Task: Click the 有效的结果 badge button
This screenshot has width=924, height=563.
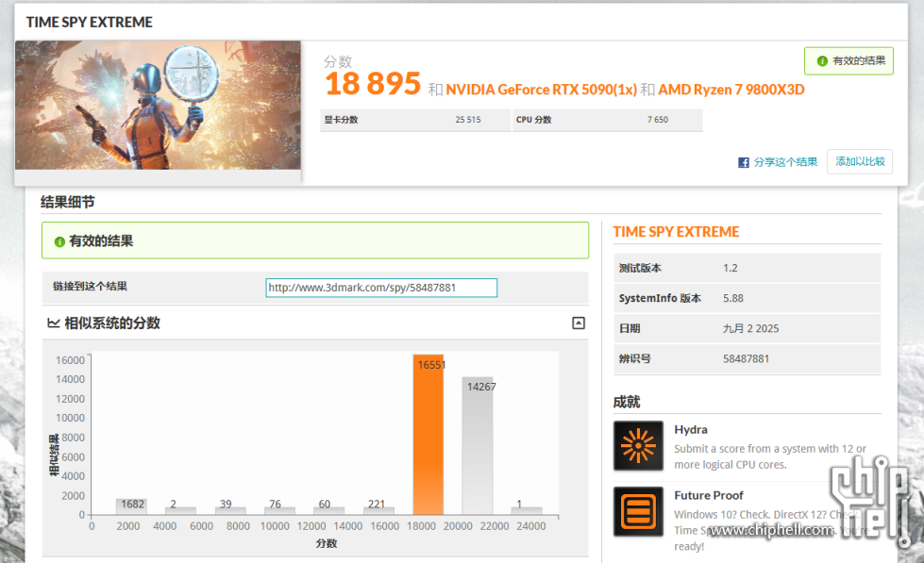Action: point(848,61)
